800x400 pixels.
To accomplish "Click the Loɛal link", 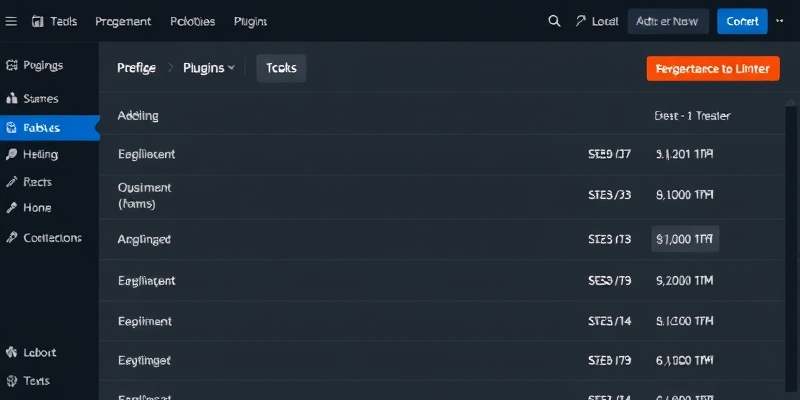I will (605, 21).
